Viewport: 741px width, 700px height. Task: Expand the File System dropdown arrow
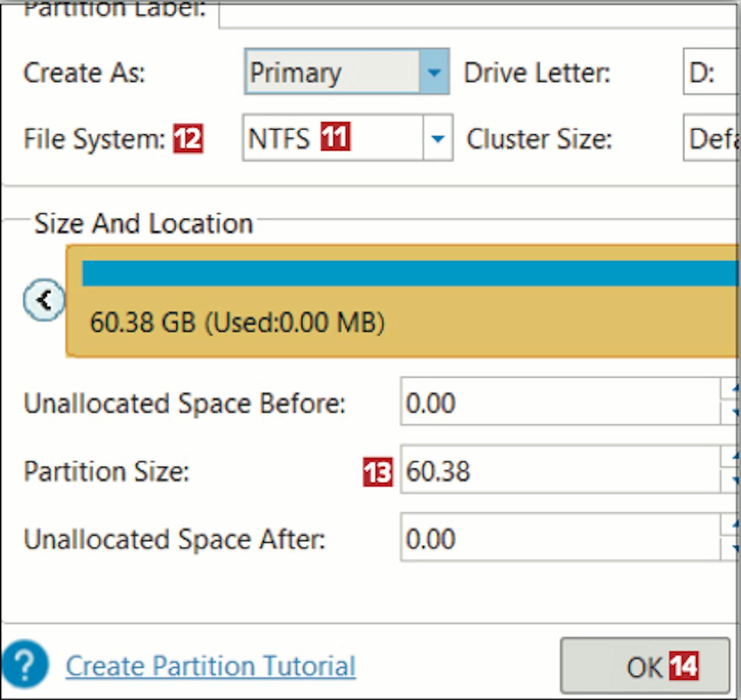pyautogui.click(x=438, y=138)
